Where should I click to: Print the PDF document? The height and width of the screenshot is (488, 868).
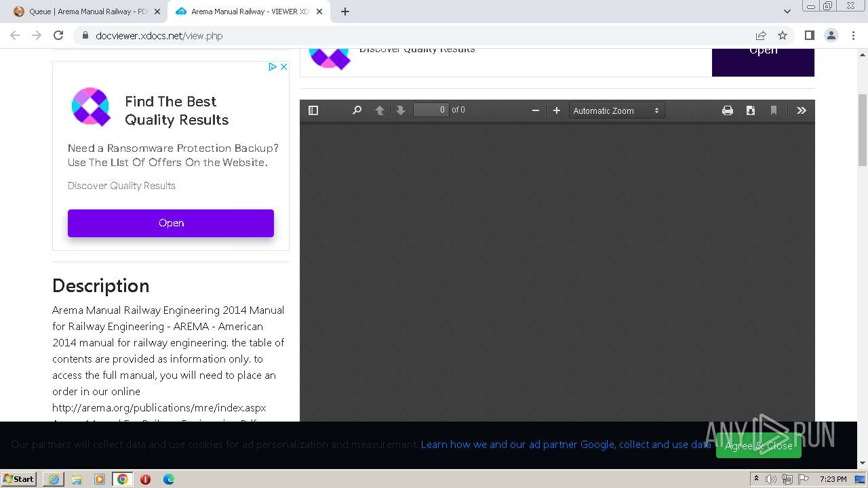click(728, 110)
